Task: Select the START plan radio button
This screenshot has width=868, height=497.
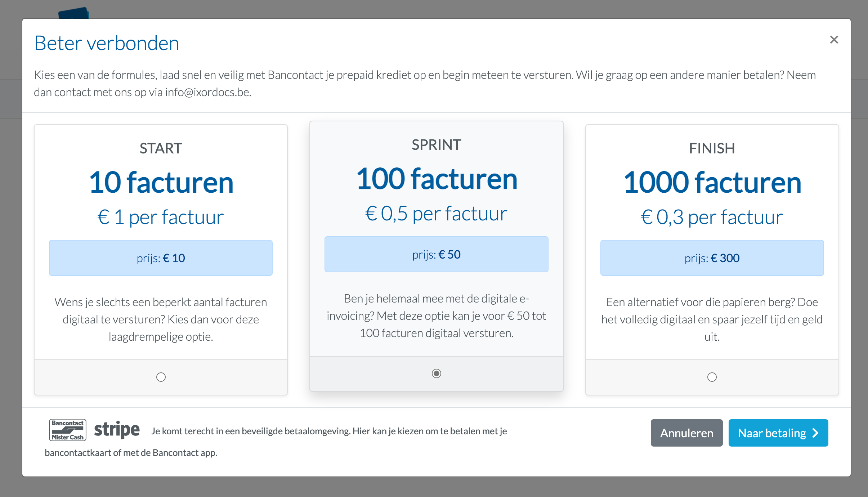Action: pyautogui.click(x=161, y=377)
